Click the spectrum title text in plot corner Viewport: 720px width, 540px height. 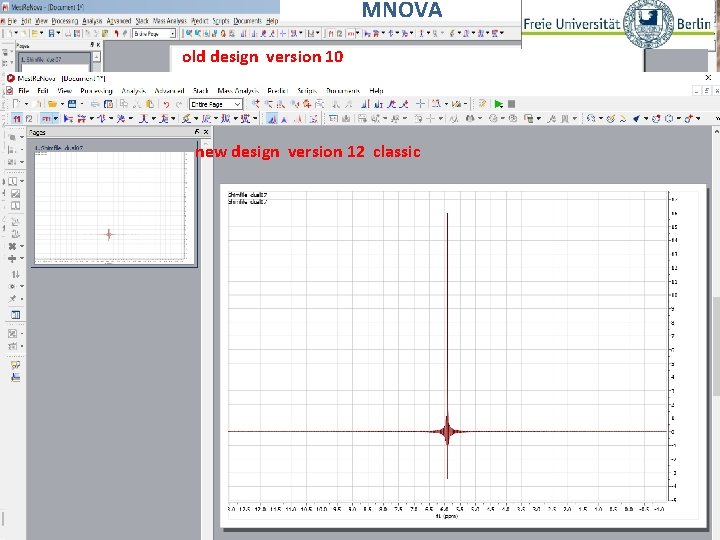[247, 198]
